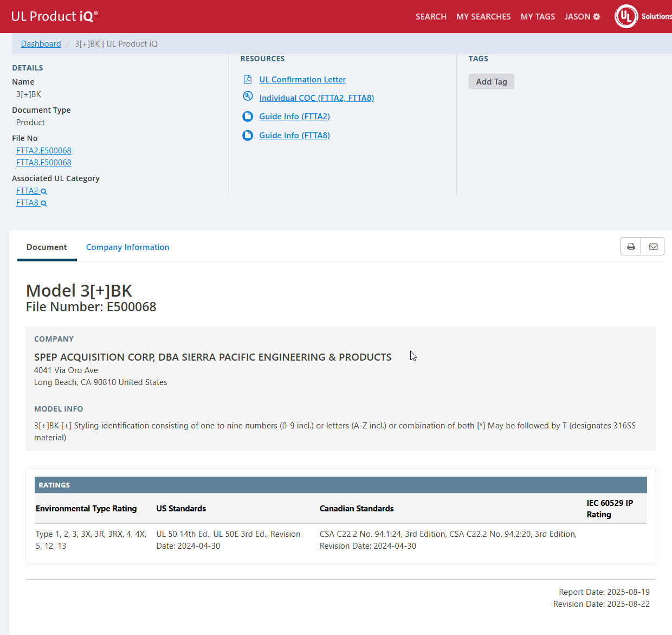This screenshot has height=635, width=672.
Task: Click the UL Product iQ title logo
Action: click(54, 16)
